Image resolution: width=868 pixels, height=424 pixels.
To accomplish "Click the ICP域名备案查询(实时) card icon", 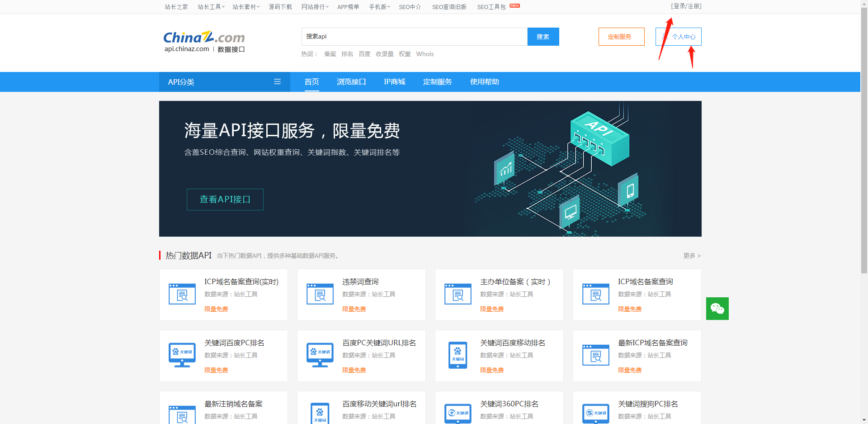I will point(182,294).
